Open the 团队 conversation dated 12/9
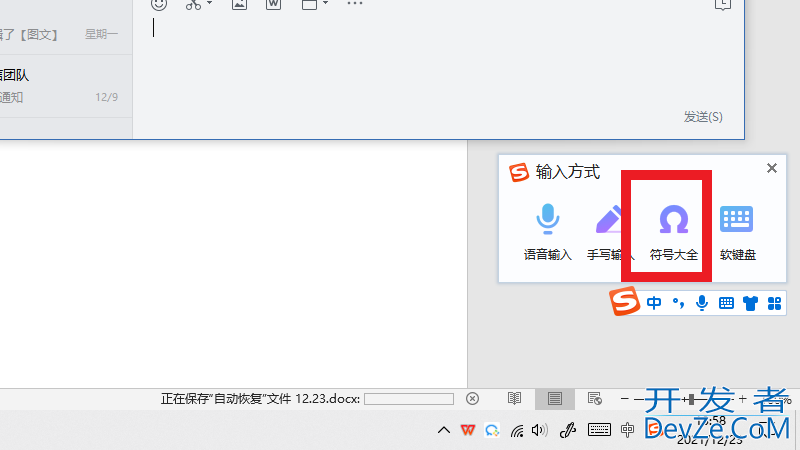 coord(66,86)
